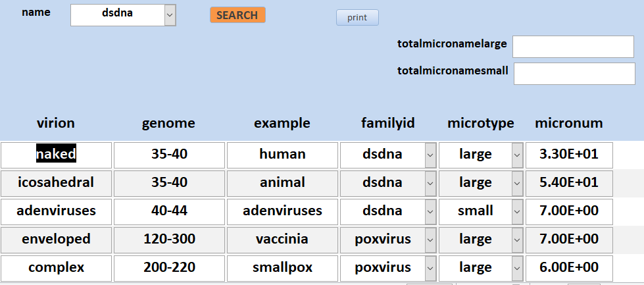The image size is (644, 285).
Task: Expand microtype dropdown in the naked row
Action: [517, 155]
